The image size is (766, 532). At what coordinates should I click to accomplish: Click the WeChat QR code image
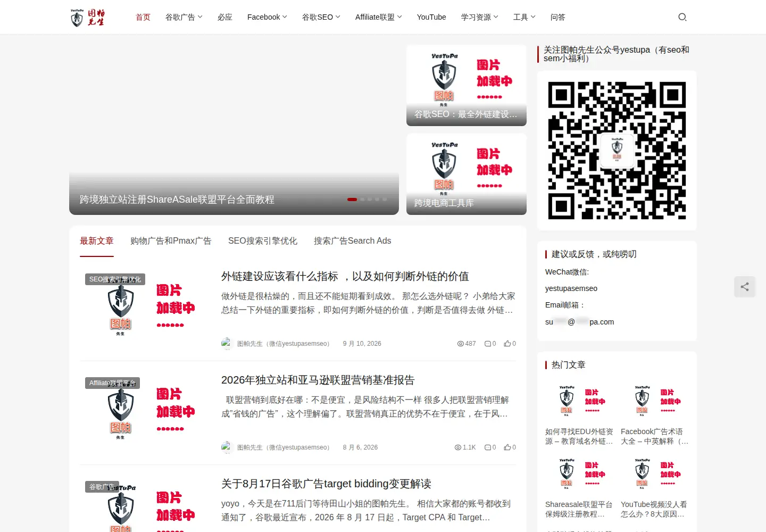click(x=617, y=151)
